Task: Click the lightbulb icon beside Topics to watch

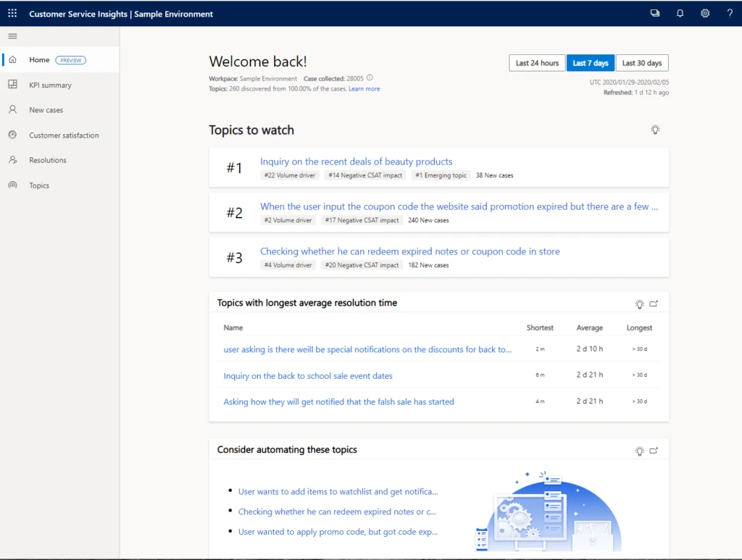Action: [655, 129]
